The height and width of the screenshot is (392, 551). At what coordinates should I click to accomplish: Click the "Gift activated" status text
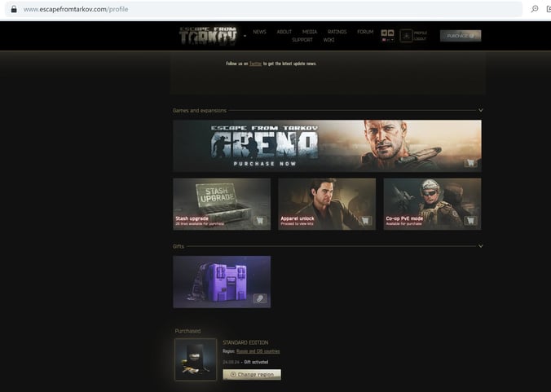[x=256, y=362]
